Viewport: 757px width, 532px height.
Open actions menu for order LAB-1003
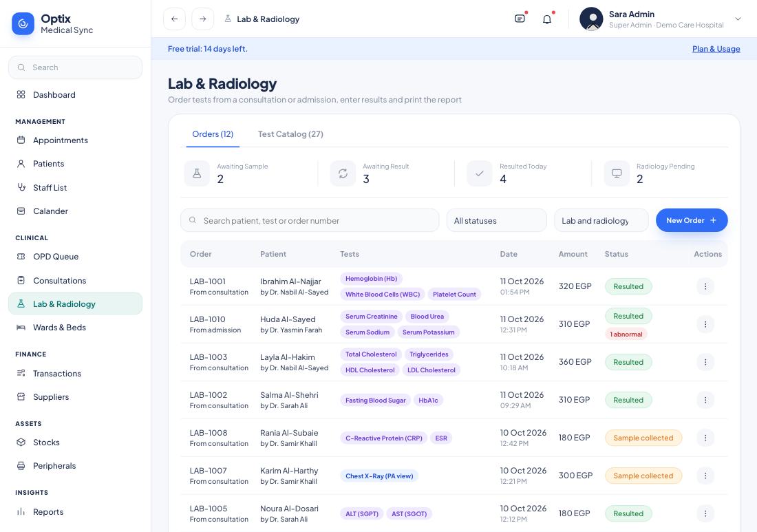click(x=705, y=362)
